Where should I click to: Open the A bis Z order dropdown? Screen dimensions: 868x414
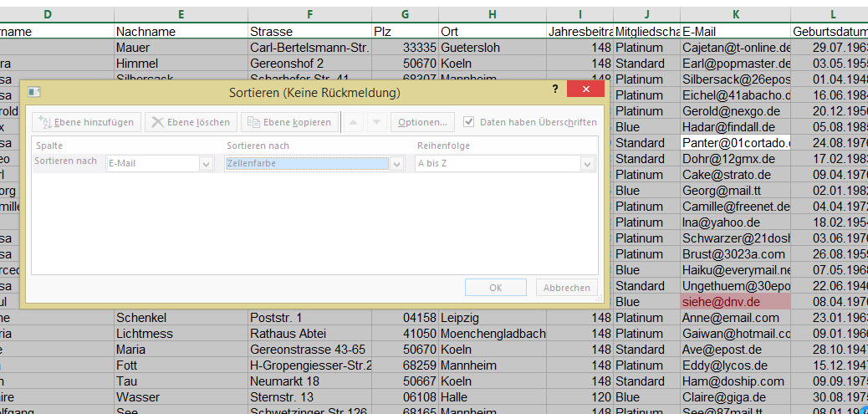[587, 164]
